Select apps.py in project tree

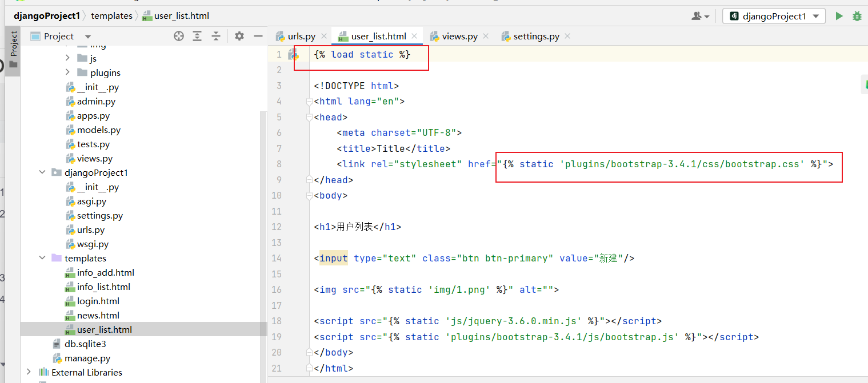93,115
